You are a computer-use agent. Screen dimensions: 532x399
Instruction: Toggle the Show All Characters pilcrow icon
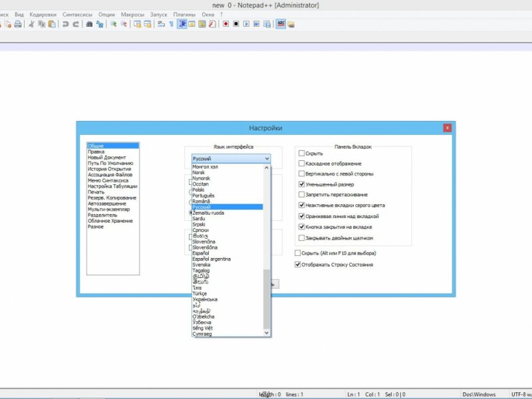click(172, 24)
